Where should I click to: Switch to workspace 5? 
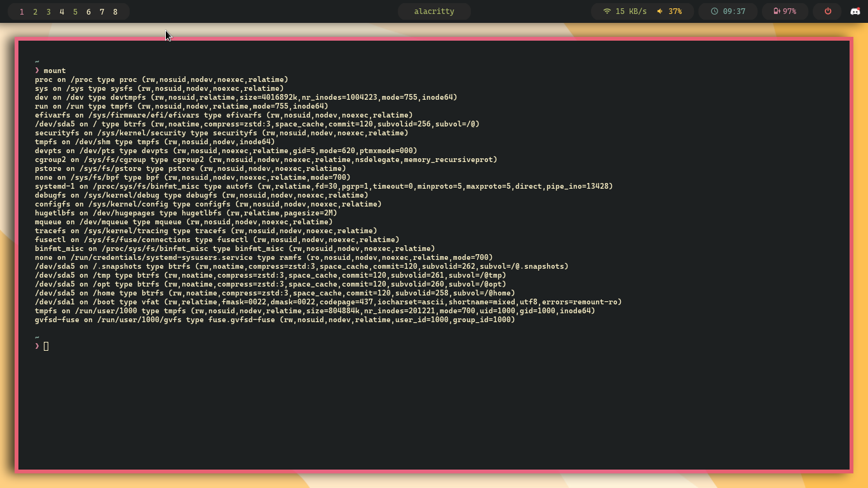[x=75, y=12]
